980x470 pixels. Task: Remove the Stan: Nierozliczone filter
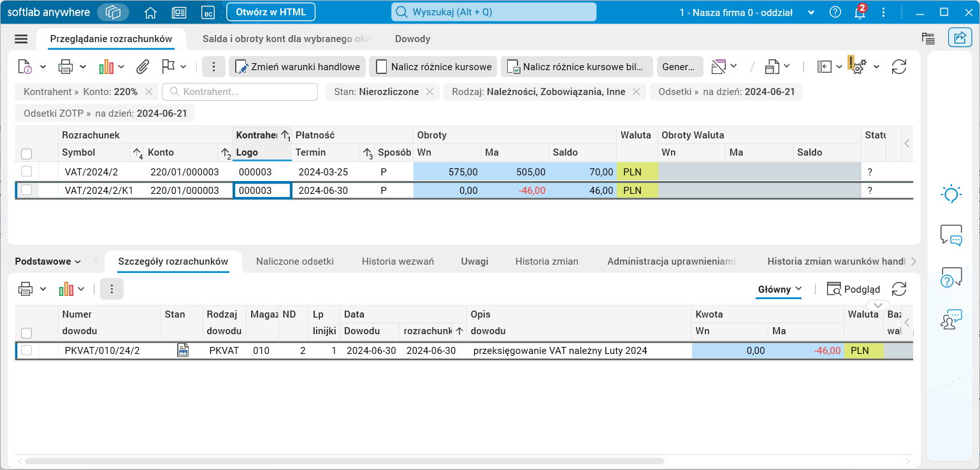click(x=429, y=92)
